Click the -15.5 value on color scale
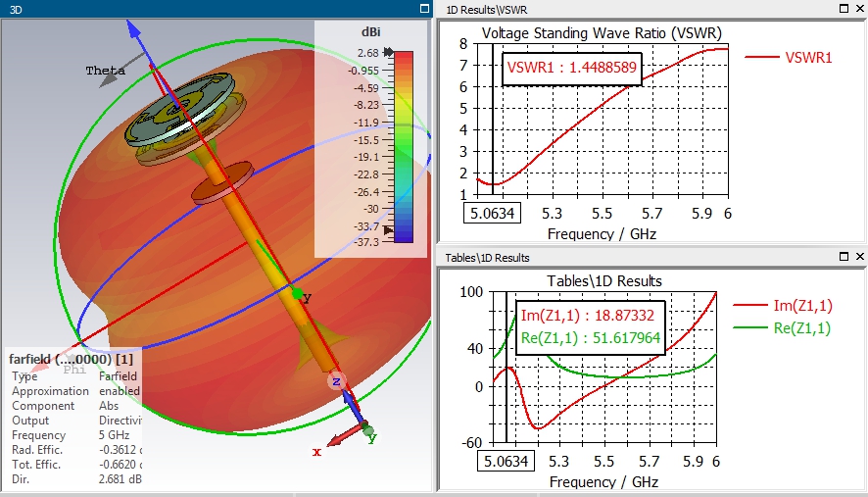 click(367, 140)
